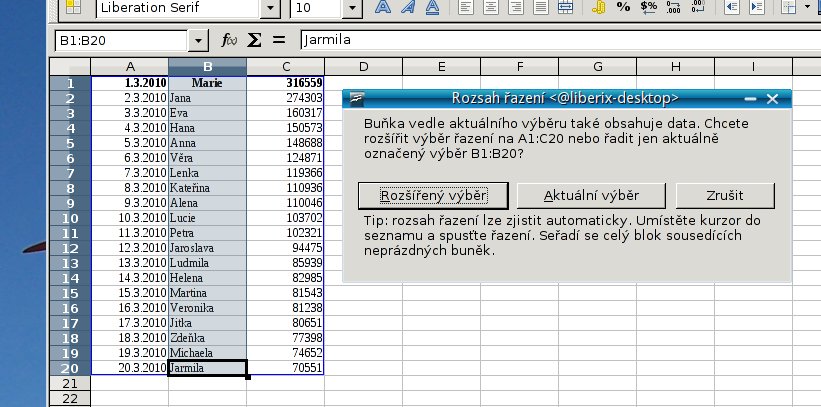Click date cell 15.3.2010

pos(130,293)
